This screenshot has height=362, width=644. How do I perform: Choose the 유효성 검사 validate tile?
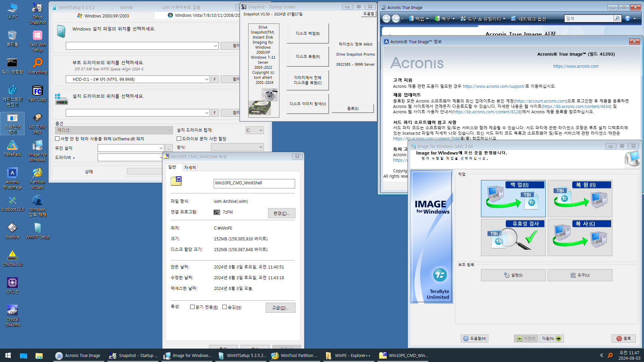[x=513, y=237]
